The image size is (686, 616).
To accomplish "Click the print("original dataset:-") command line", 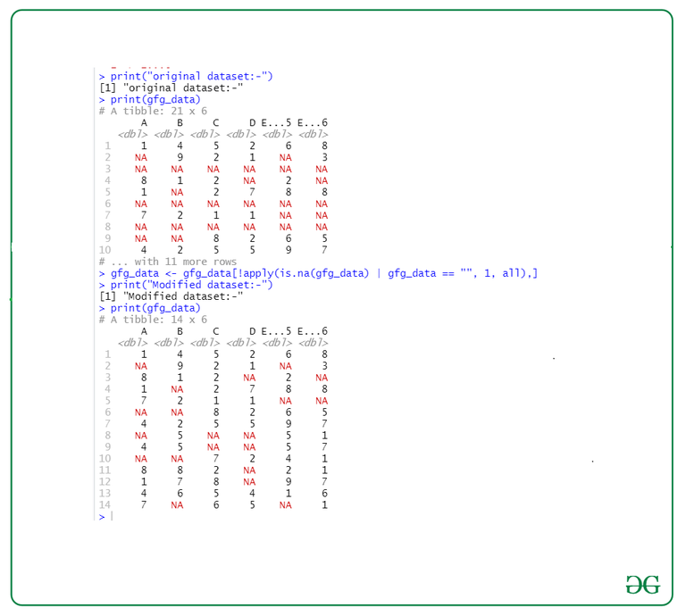I will coord(186,77).
